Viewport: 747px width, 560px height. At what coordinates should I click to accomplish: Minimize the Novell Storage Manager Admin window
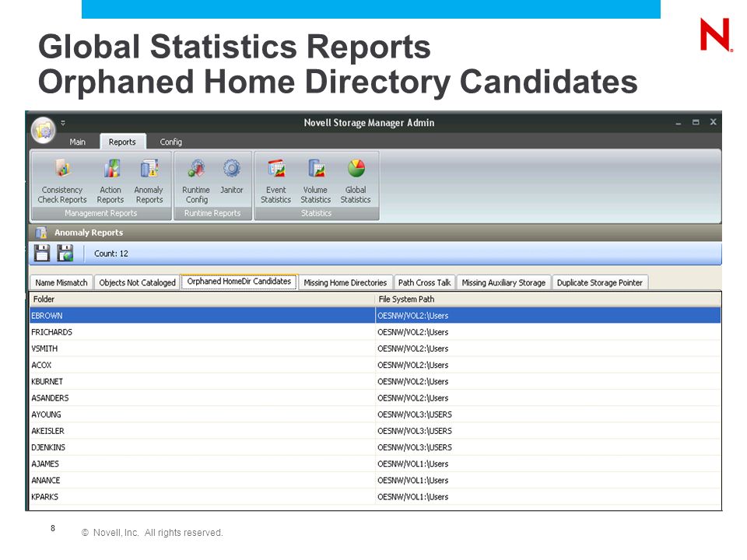point(678,123)
